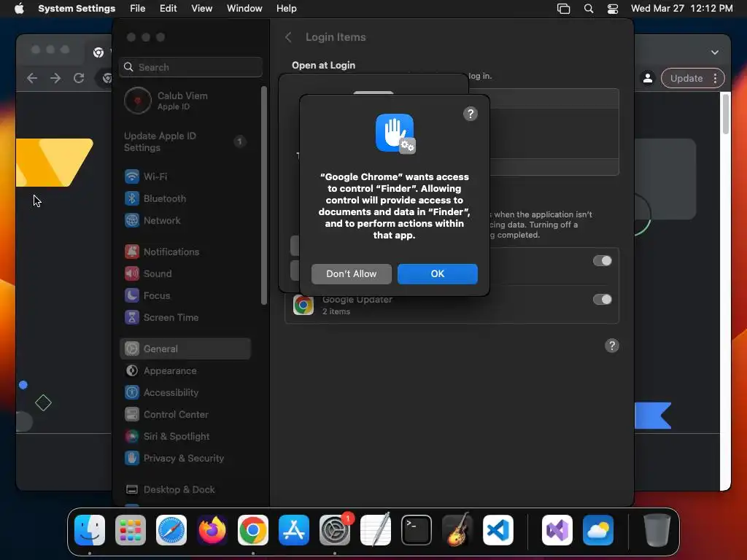Open the cloud weather app in Dock
Viewport: 747px width, 560px height.
coord(598,530)
